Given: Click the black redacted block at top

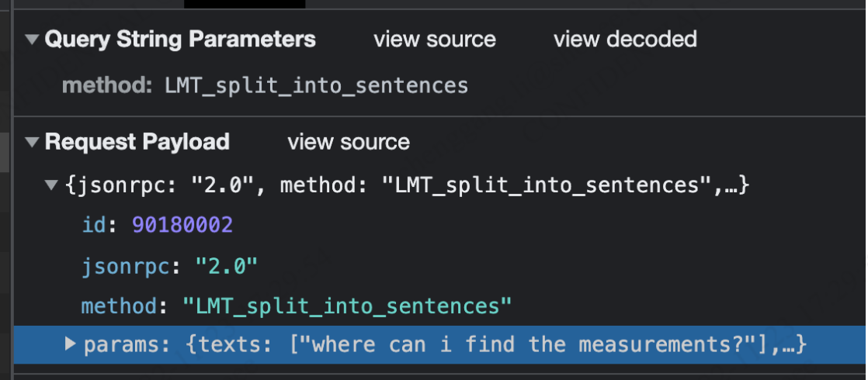Looking at the screenshot, I should coord(244,4).
